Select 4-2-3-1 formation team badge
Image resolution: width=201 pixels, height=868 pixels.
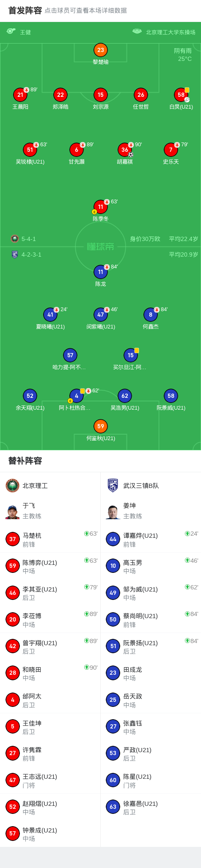[x=15, y=255]
